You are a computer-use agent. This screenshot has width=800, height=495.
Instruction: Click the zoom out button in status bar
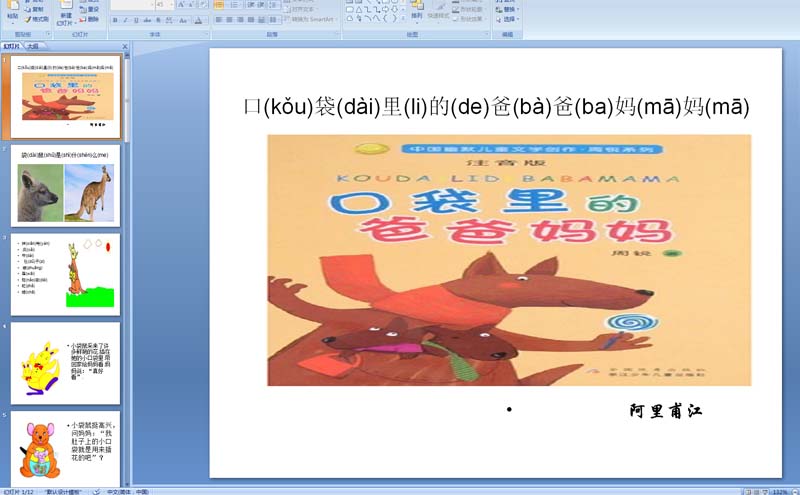[x=793, y=492]
